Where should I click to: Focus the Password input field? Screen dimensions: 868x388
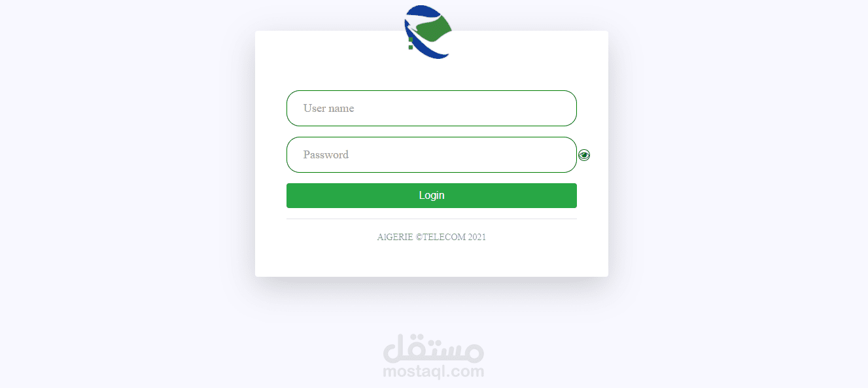[432, 154]
